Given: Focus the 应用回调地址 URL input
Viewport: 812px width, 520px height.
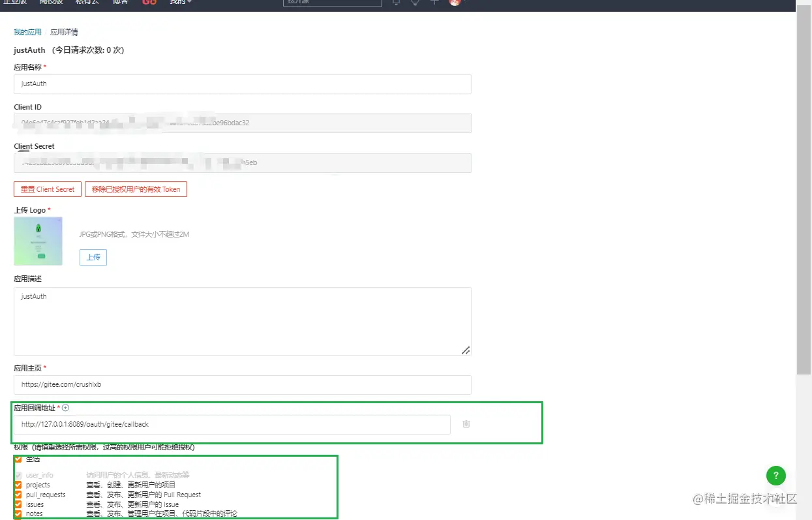Looking at the screenshot, I should [232, 424].
